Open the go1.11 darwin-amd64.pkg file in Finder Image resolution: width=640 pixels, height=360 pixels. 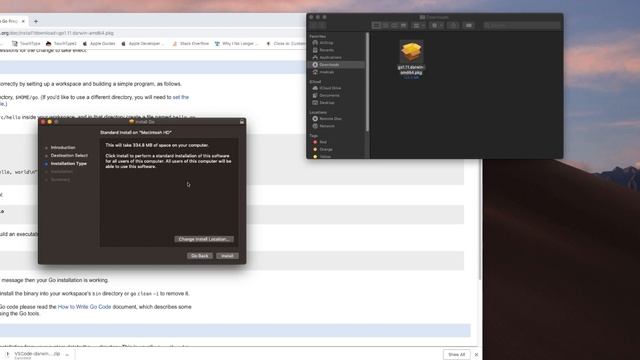[411, 59]
